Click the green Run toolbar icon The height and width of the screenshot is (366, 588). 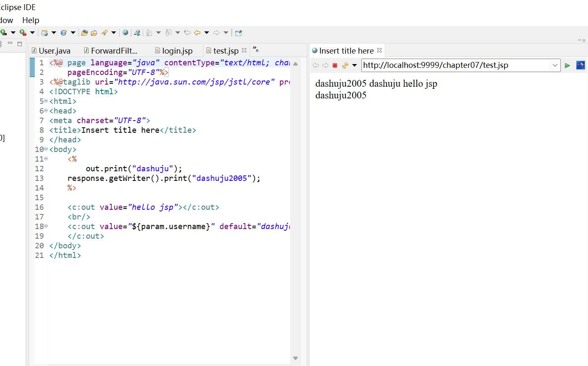(3, 33)
